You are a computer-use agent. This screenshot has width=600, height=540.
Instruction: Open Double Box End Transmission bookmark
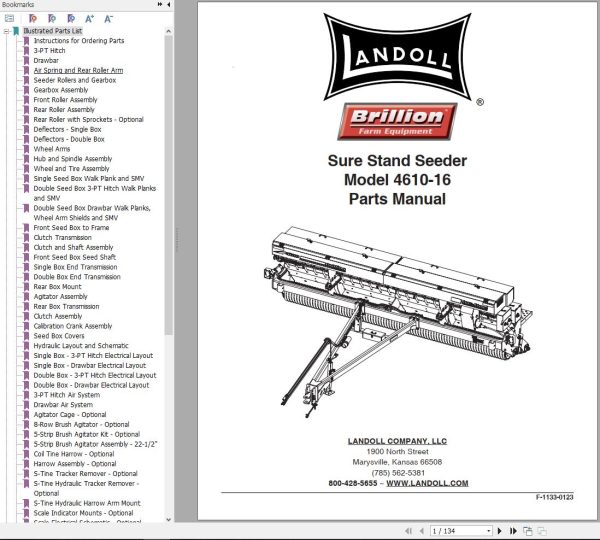[77, 277]
